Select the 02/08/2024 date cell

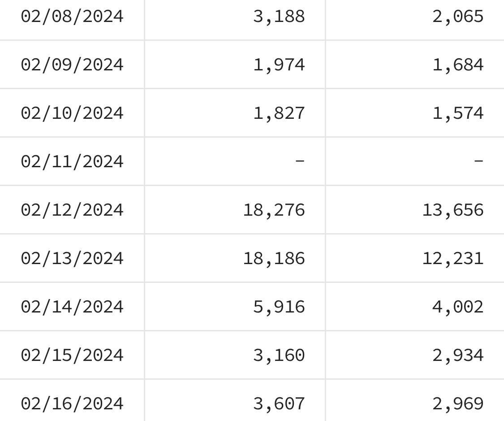[72, 17]
